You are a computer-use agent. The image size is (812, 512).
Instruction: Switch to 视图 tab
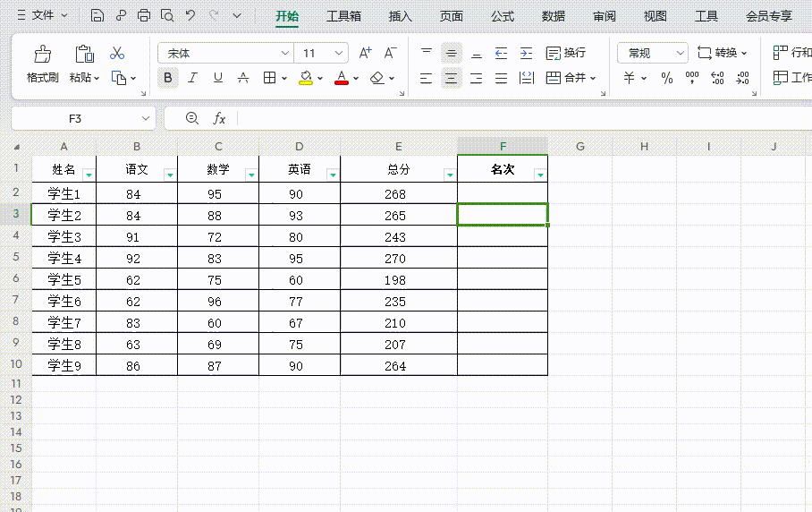click(x=656, y=16)
